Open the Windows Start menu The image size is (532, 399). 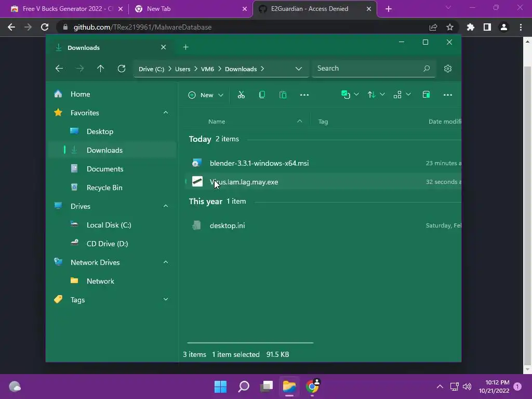click(x=220, y=387)
